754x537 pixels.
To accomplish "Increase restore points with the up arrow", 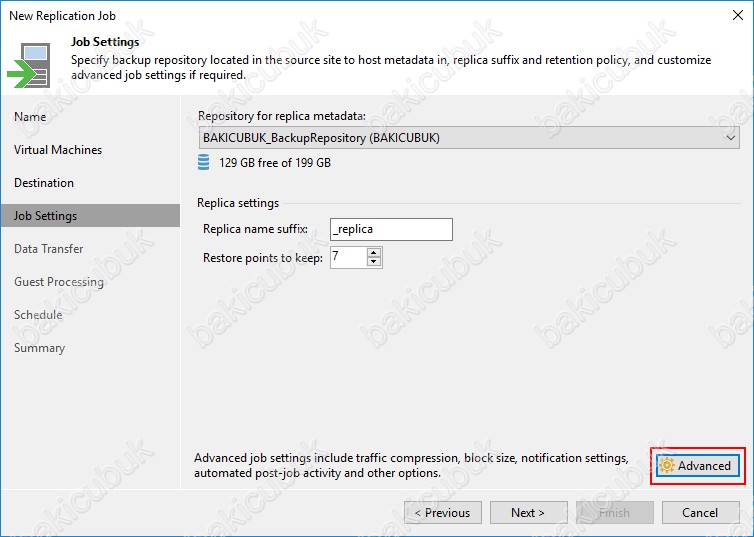I will (x=374, y=252).
